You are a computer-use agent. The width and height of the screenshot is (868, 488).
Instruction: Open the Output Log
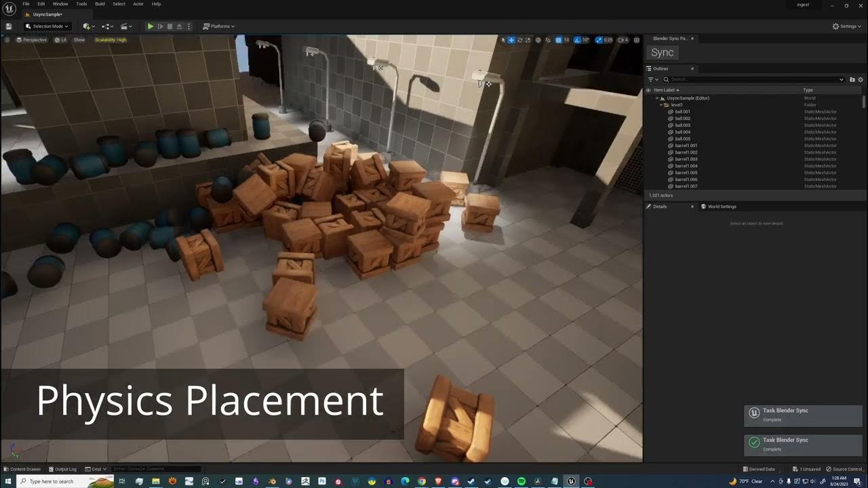[x=62, y=469]
